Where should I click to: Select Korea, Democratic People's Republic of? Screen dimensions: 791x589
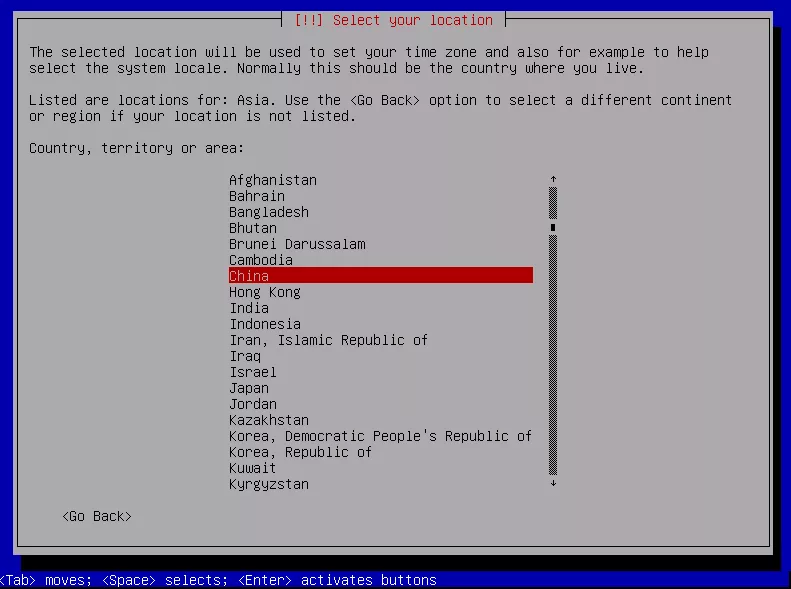tap(380, 436)
